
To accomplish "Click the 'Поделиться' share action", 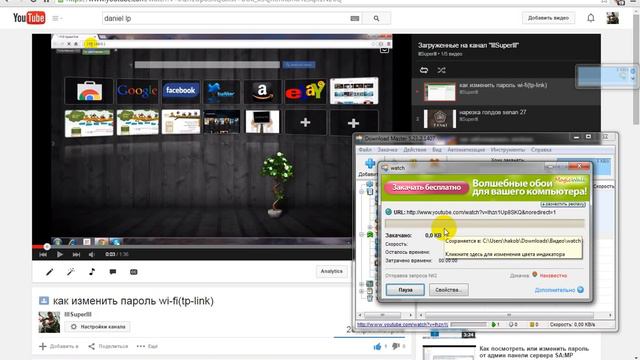I will (108, 346).
